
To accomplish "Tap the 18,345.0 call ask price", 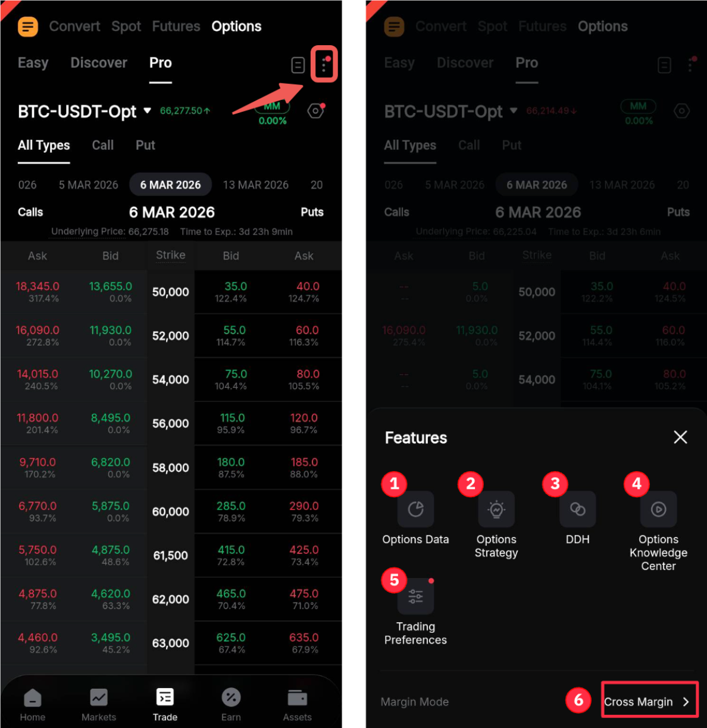I will 37,286.
